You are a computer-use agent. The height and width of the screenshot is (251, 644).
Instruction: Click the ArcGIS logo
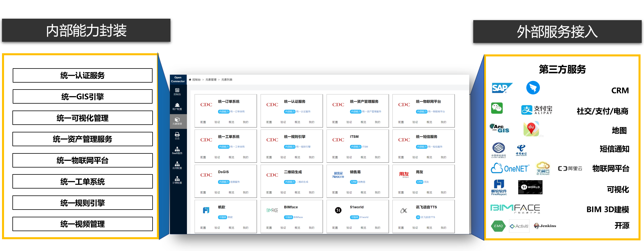coord(500,128)
